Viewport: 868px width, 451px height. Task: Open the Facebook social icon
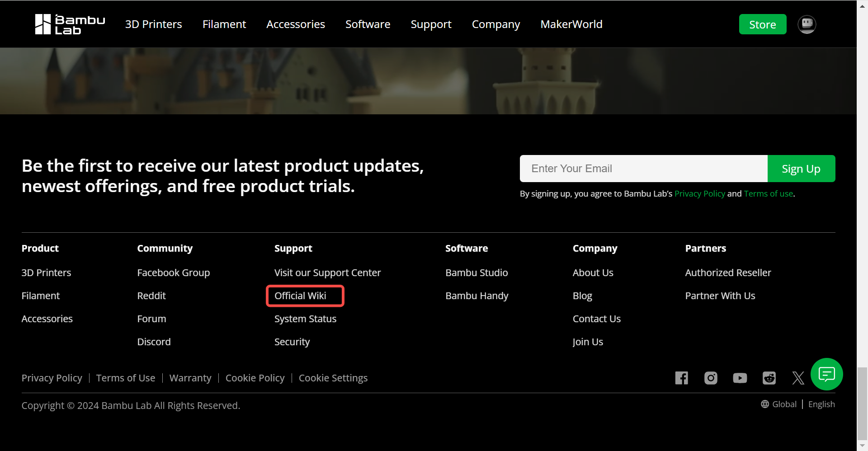(x=682, y=378)
